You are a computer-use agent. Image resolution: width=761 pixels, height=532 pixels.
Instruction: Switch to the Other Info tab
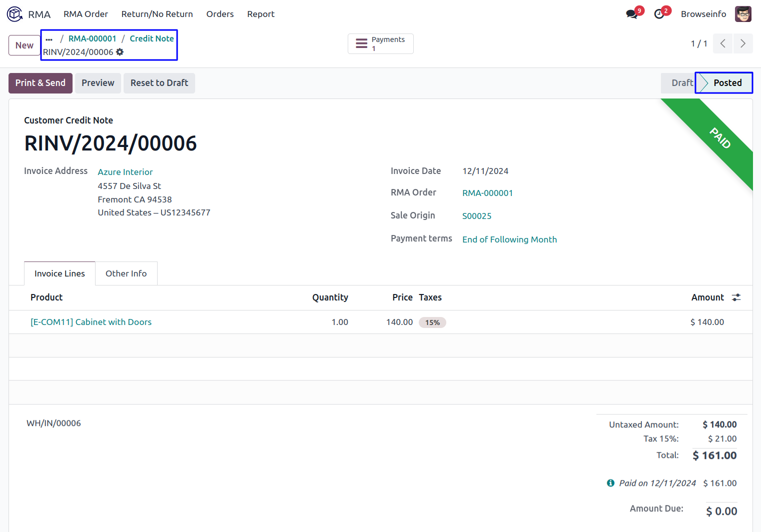click(126, 273)
